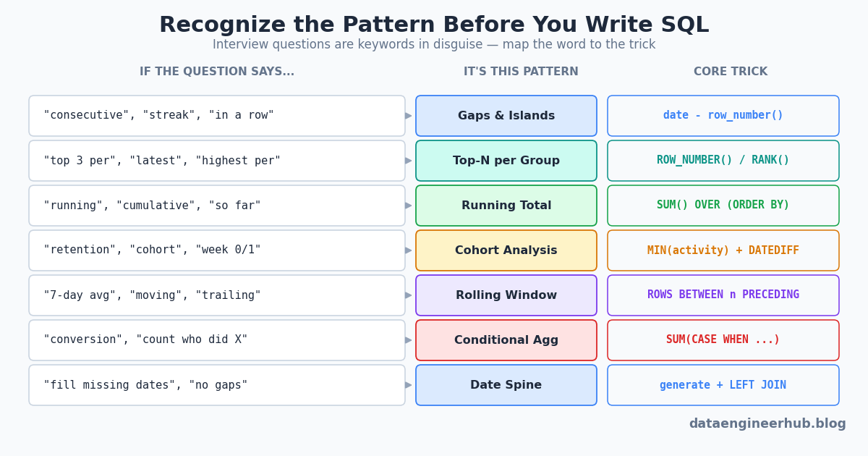Select the Conditional Agg box
Viewport: 868px width, 456px height.
506,340
